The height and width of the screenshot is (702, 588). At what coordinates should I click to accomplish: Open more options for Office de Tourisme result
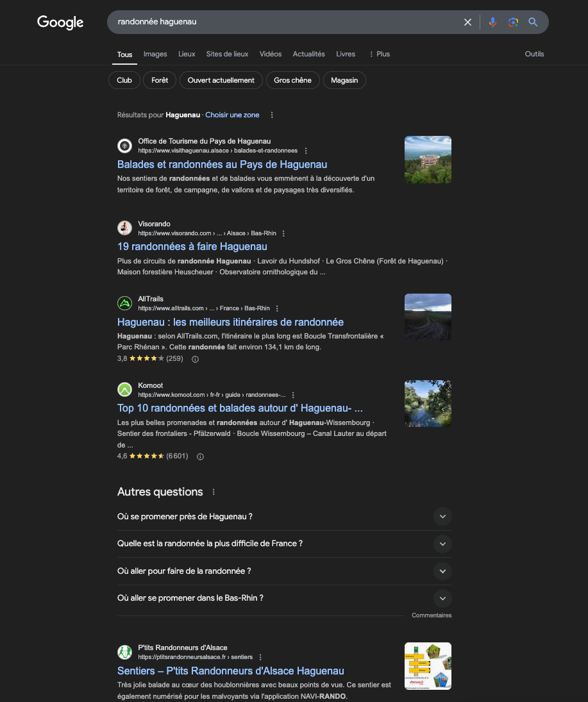point(306,151)
